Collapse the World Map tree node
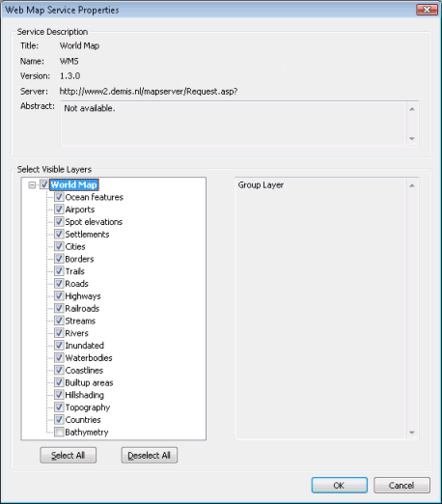 pyautogui.click(x=32, y=185)
